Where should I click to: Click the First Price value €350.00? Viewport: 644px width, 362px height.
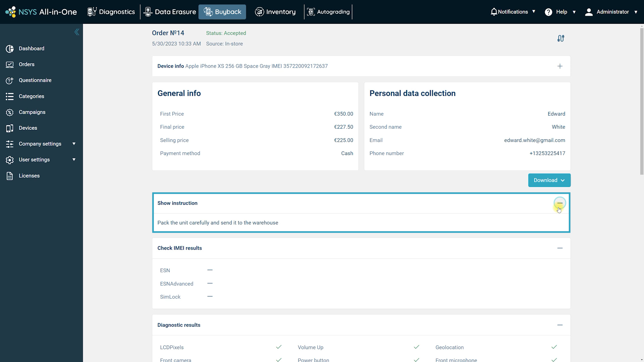point(343,114)
